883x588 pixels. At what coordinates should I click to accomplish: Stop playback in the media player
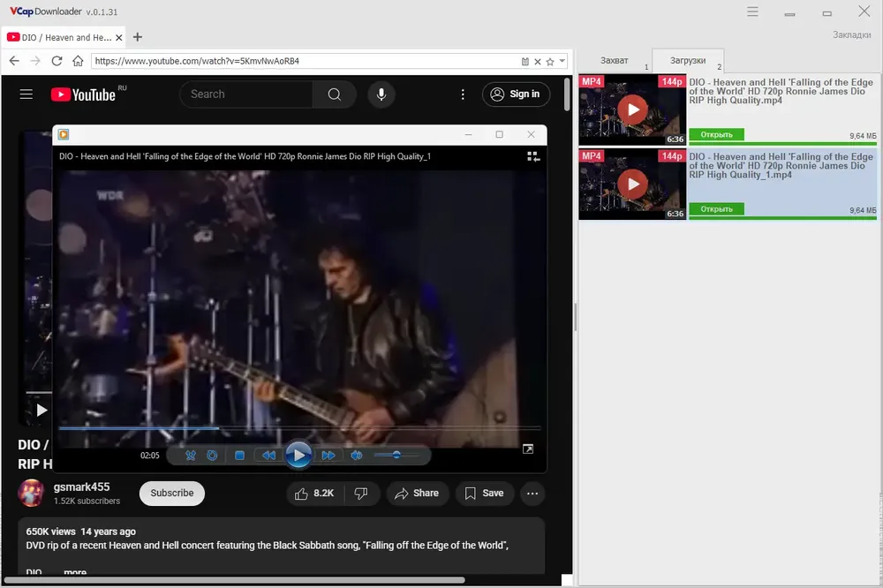pyautogui.click(x=239, y=455)
